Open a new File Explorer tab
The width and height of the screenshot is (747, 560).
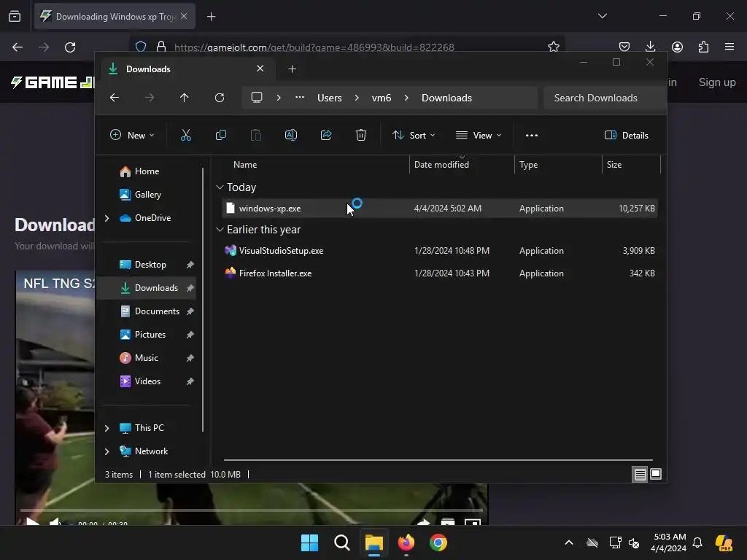[292, 69]
